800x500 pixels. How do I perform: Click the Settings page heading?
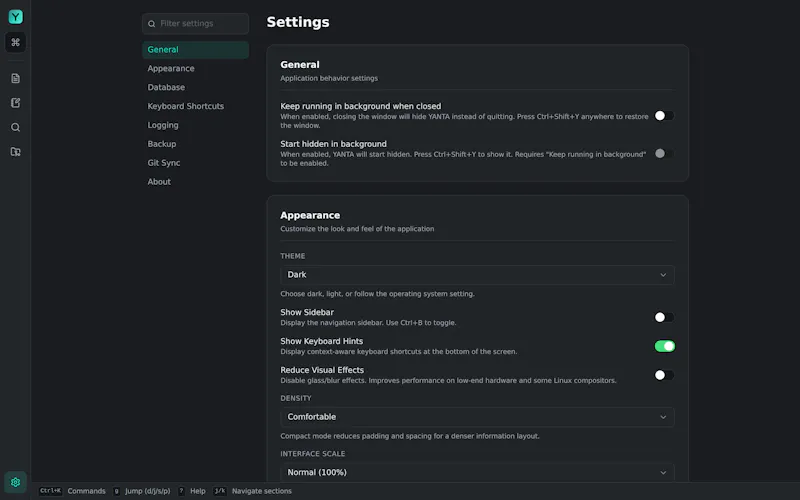(298, 22)
